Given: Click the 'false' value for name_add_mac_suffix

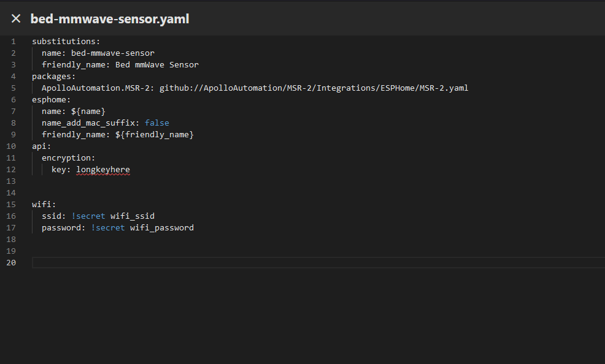Looking at the screenshot, I should [x=156, y=123].
